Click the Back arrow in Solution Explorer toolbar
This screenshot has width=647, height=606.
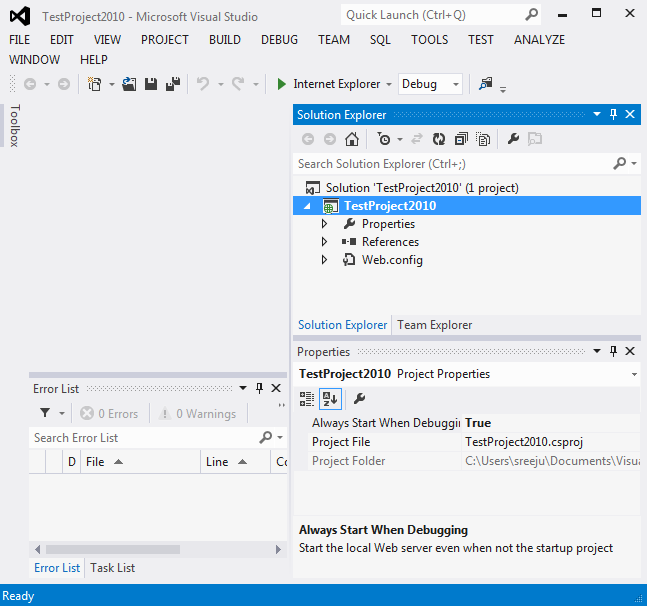point(308,139)
